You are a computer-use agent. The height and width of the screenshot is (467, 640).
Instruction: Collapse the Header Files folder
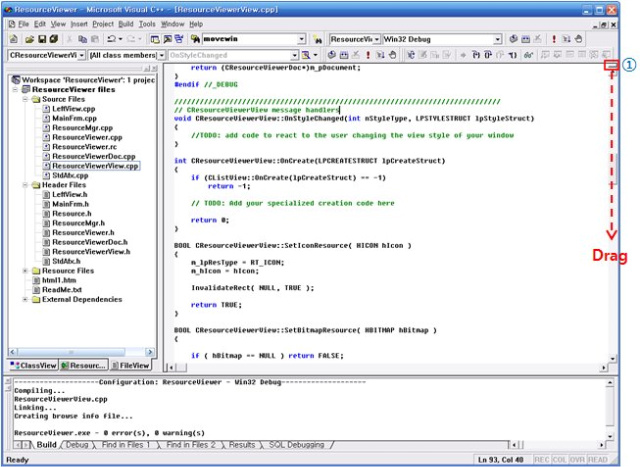click(x=25, y=185)
